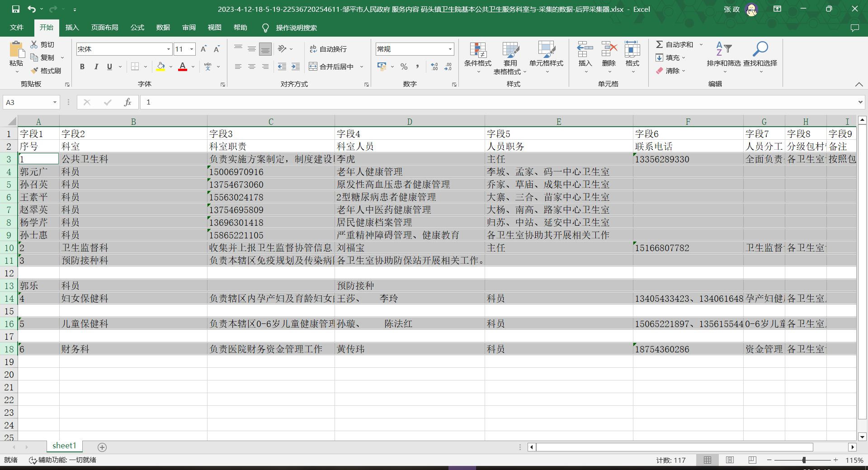Click the Orientation angled text icon
Screen dimensions: 868x470
(x=282, y=49)
